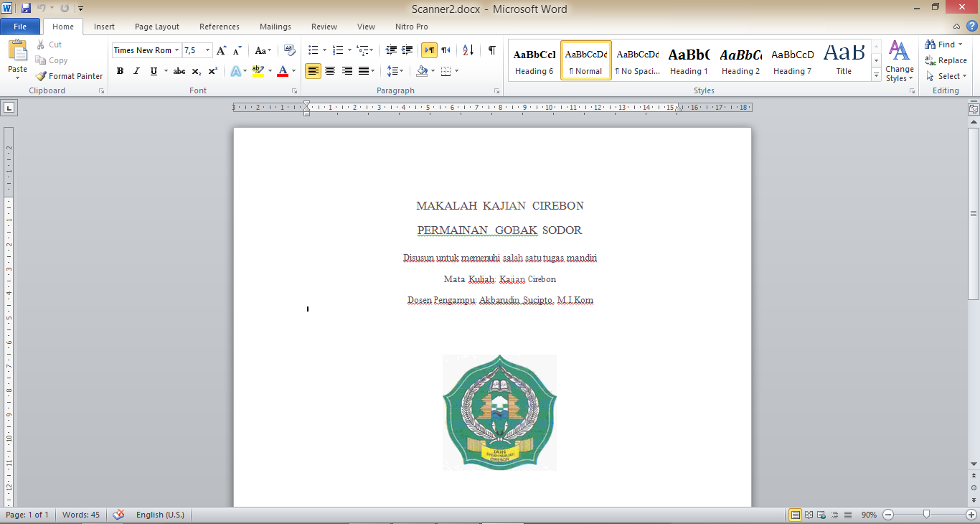
Task: Toggle Show/Hide paragraph marks
Action: click(x=491, y=50)
